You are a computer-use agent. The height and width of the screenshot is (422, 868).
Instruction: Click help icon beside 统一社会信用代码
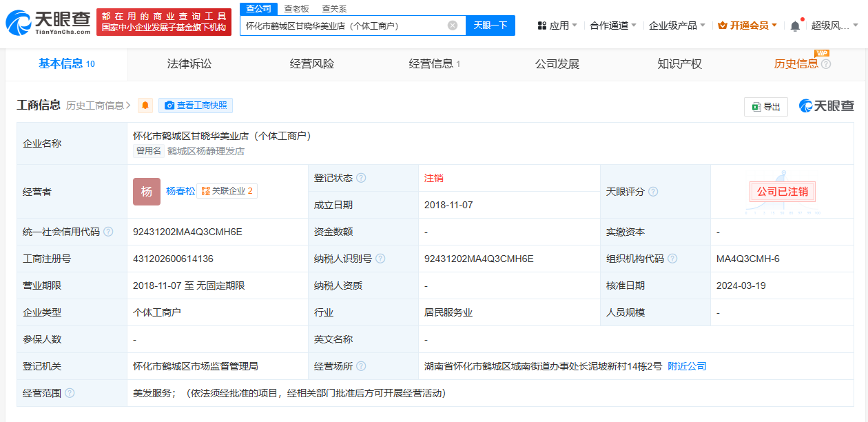(108, 232)
